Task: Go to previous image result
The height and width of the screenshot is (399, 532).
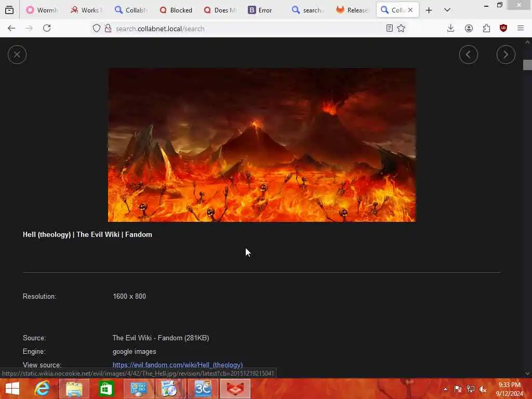Action: 468,54
